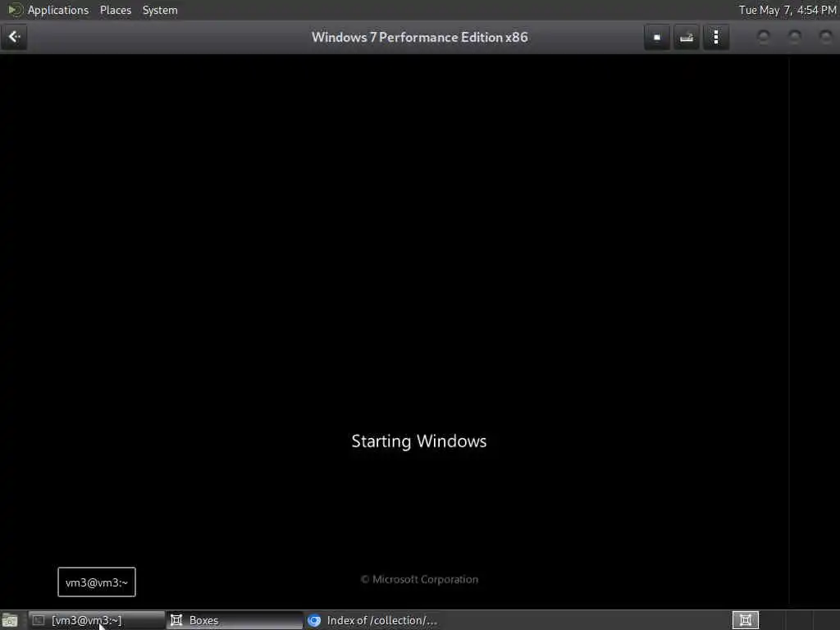Click the third dimmed window control circle
The height and width of the screenshot is (630, 840).
pos(826,37)
